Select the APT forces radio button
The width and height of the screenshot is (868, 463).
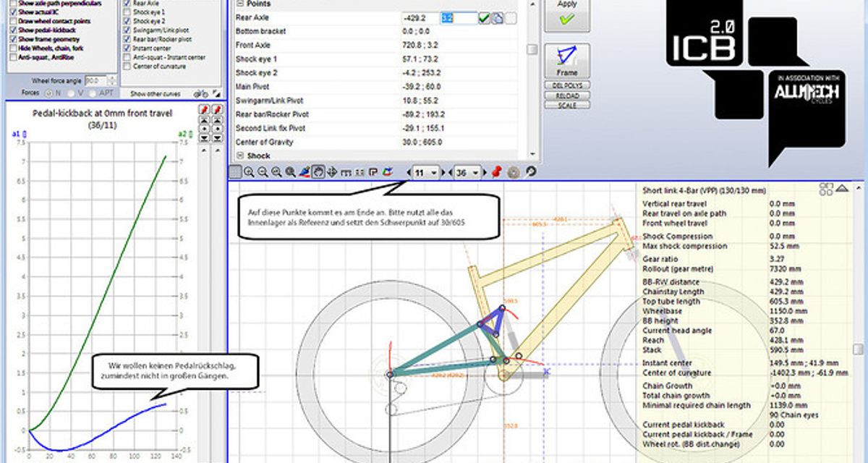coord(93,93)
